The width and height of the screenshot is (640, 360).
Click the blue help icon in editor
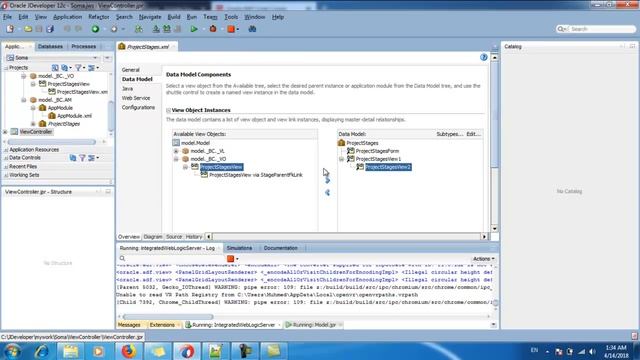[484, 58]
